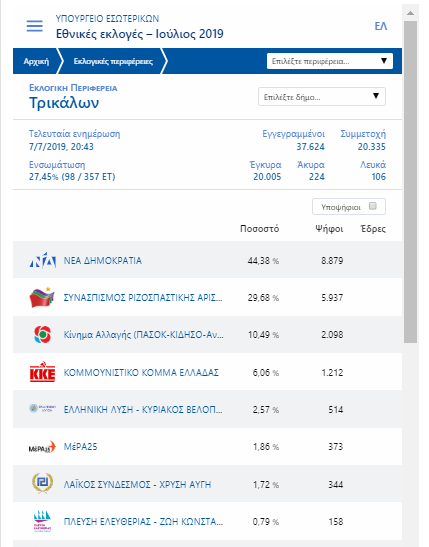Toggle the Υποψήφιοι checkbox
Screen dimensions: 429x547
(372, 206)
